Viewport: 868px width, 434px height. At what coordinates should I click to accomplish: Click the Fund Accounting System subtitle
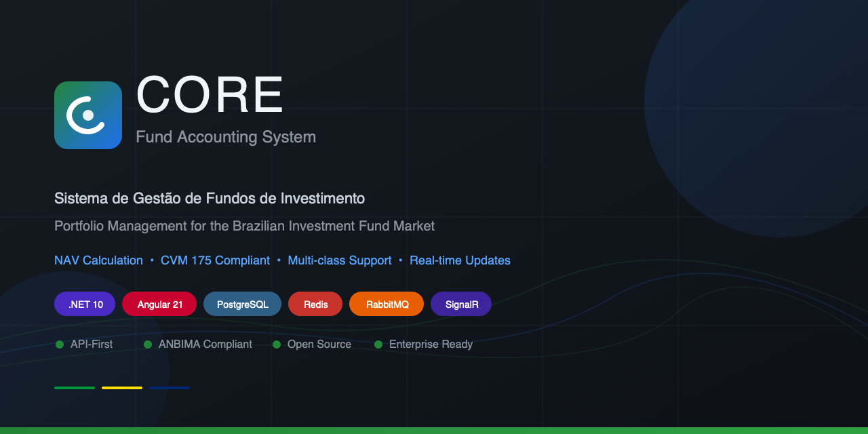coord(225,136)
